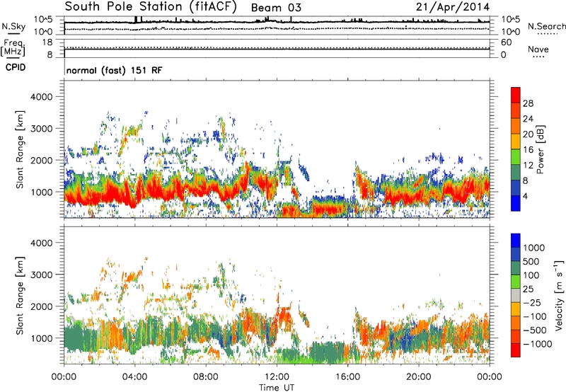Click the '3000' tick of the power panel
Viewport: 566px width, 392px height.
click(41, 129)
